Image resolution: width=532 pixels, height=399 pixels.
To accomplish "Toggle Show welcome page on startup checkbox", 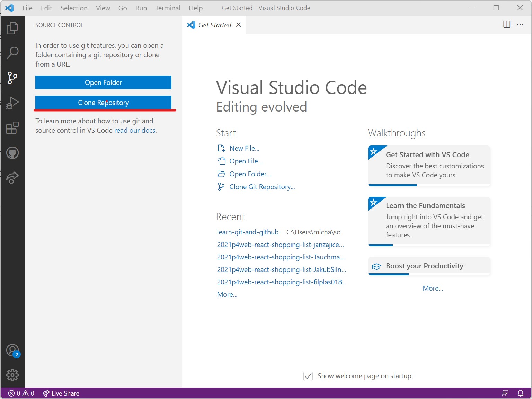I will 308,376.
